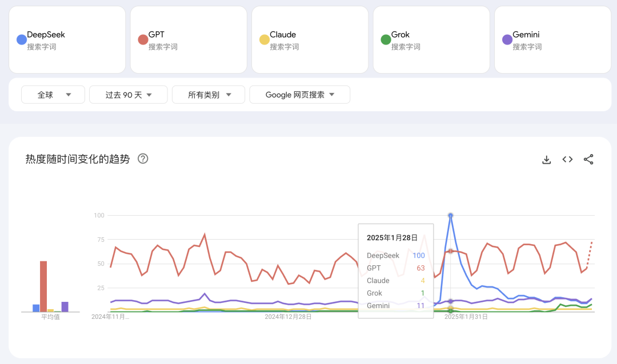Click the Gemini value 11 in tooltip
Image resolution: width=617 pixels, height=364 pixels.
pos(420,306)
